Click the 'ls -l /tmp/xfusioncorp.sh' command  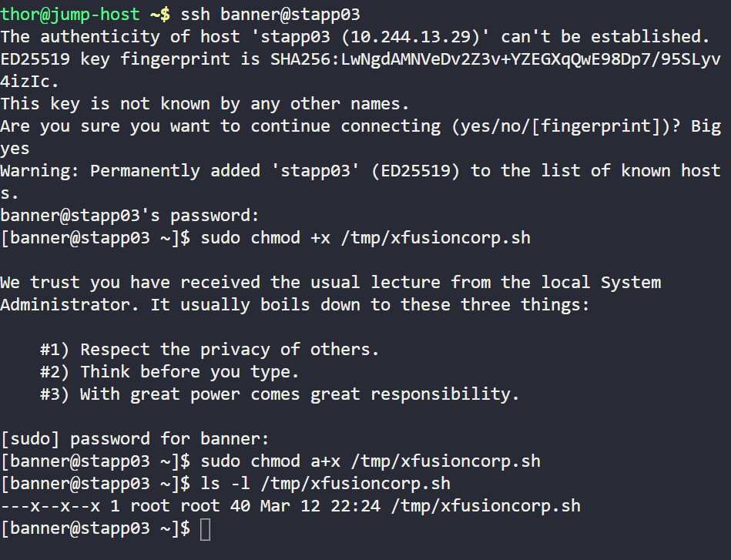point(325,484)
